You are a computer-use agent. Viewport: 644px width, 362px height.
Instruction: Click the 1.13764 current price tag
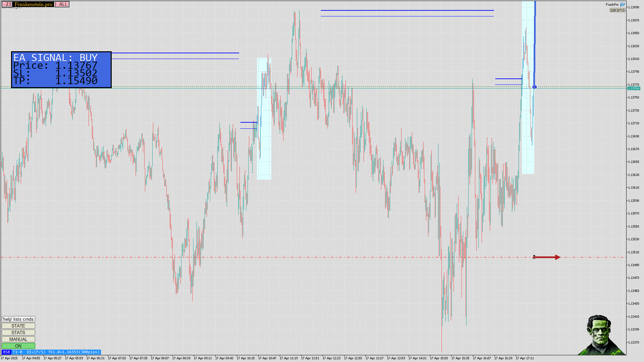coord(634,88)
